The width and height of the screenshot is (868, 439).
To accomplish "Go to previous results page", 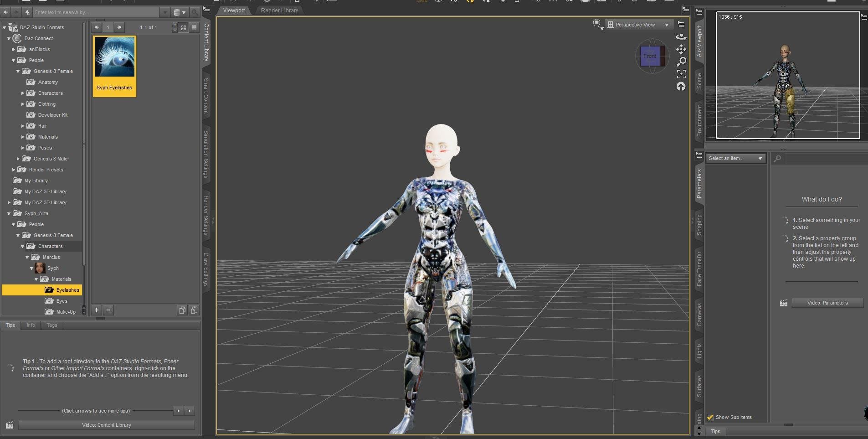I will [97, 27].
